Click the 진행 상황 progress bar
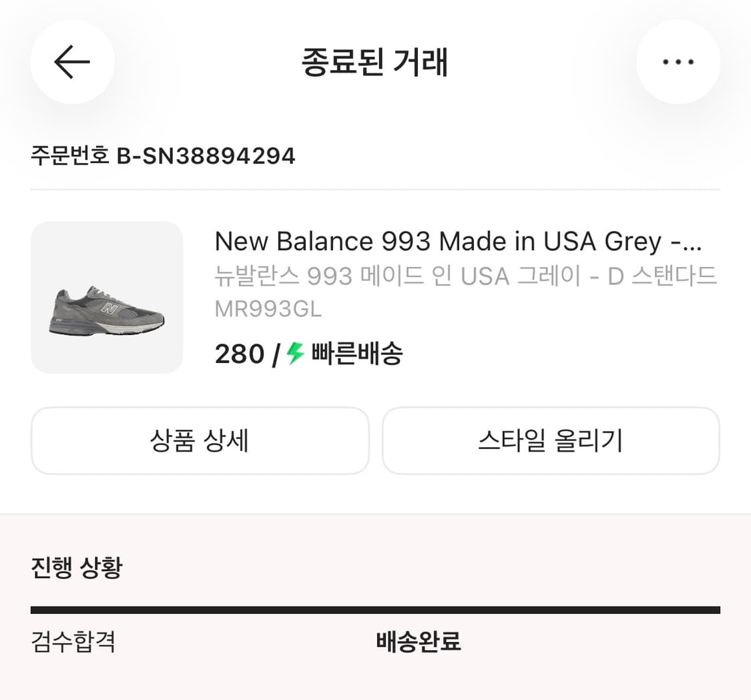This screenshot has height=700, width=751. coord(375,608)
